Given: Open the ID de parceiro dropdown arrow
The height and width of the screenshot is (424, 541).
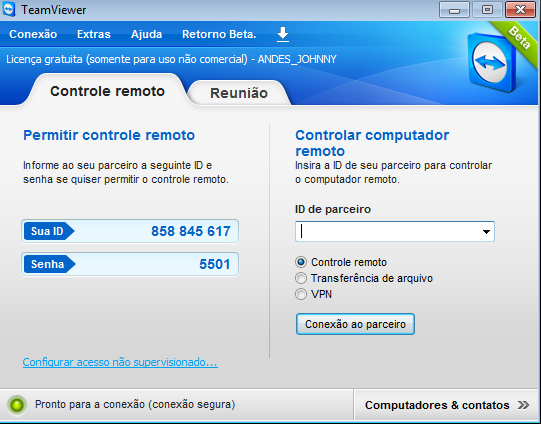Looking at the screenshot, I should tap(486, 232).
